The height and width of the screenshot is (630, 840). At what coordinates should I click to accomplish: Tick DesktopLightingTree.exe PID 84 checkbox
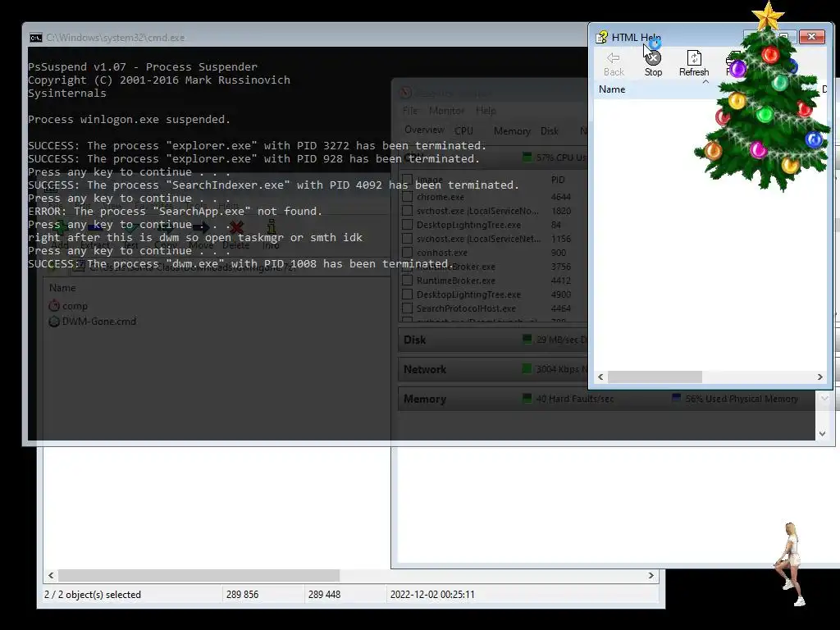pos(407,225)
